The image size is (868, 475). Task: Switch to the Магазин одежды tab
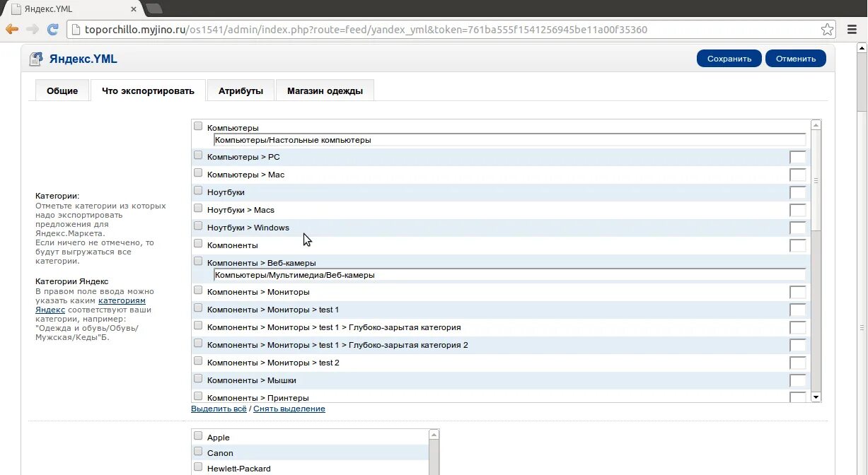click(325, 90)
